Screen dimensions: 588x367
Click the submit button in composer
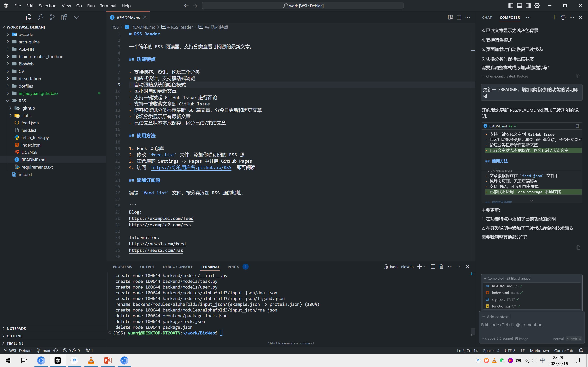click(x=573, y=339)
